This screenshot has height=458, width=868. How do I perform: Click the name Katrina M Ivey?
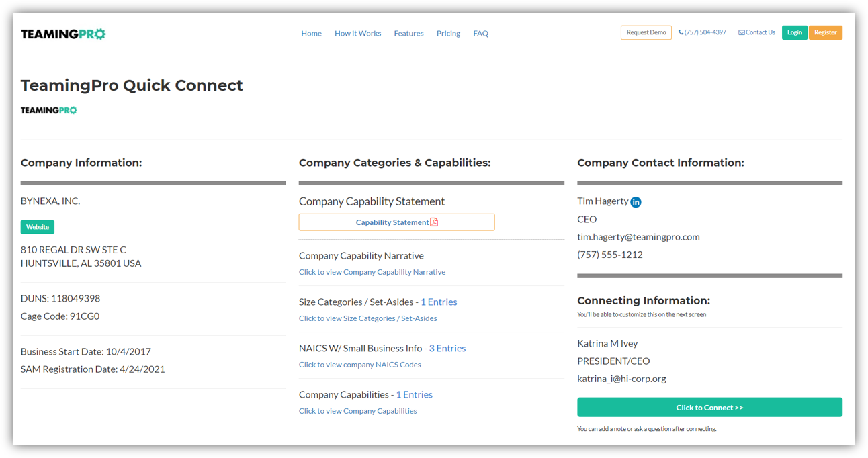tap(607, 343)
